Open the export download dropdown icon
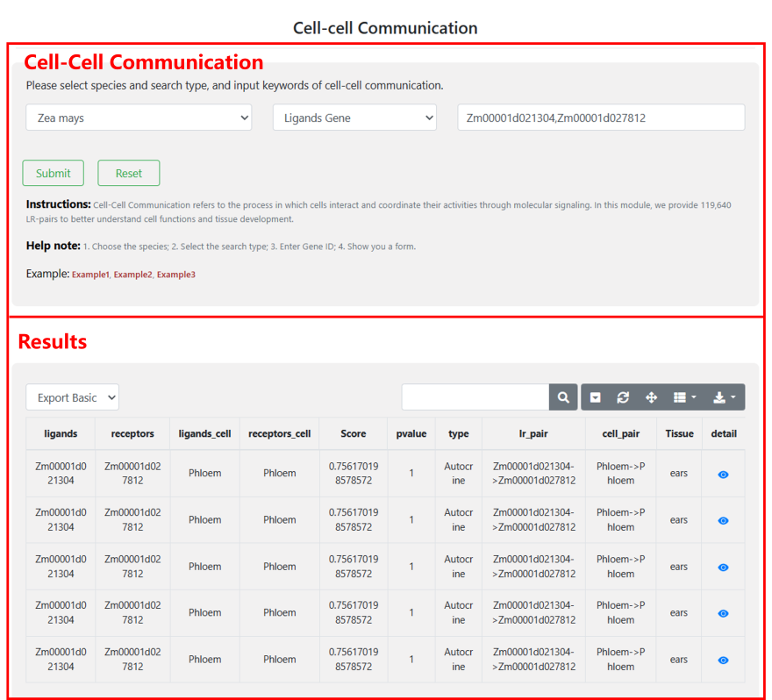Image resolution: width=772 pixels, height=700 pixels. click(x=724, y=397)
